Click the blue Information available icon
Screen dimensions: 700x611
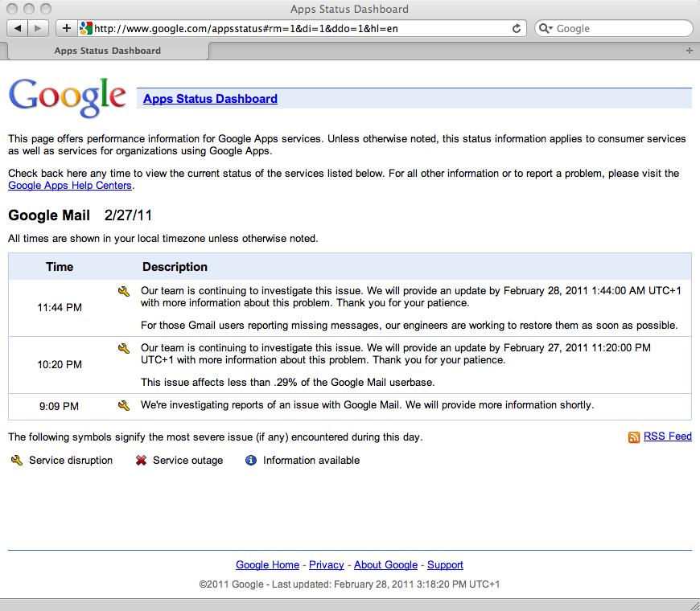pyautogui.click(x=250, y=461)
